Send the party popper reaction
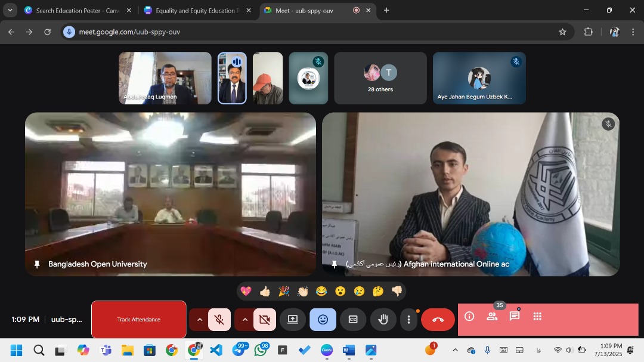This screenshot has width=644, height=362. click(x=284, y=291)
